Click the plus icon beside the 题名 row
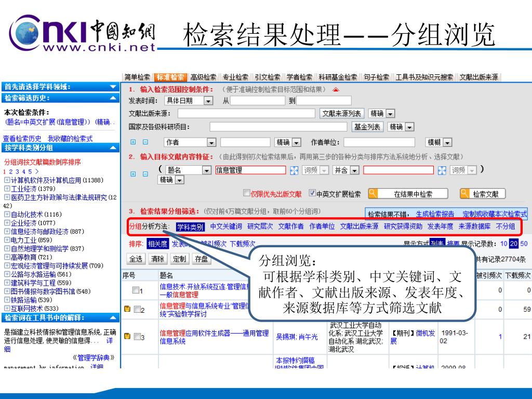The width and height of the screenshot is (532, 399). tap(133, 174)
